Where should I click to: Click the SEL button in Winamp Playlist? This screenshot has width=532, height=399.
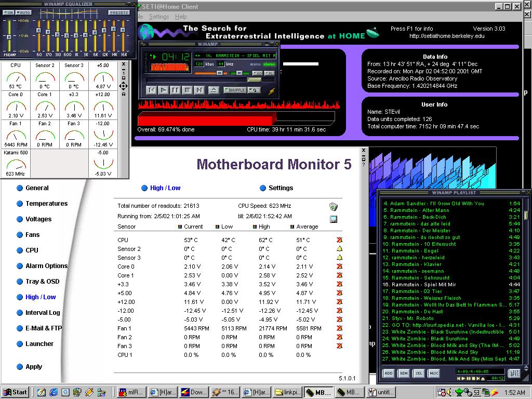[x=419, y=373]
